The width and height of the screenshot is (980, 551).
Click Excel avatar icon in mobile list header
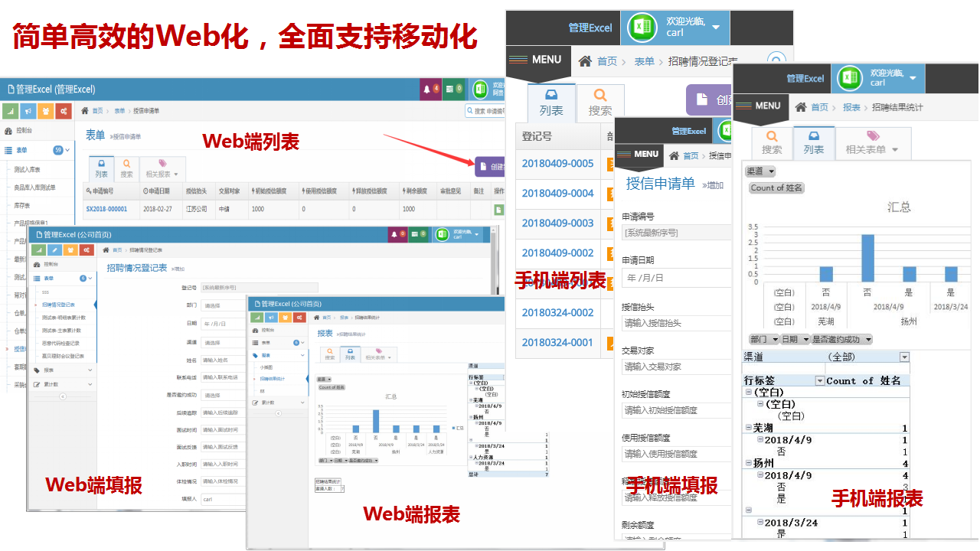coord(642,28)
